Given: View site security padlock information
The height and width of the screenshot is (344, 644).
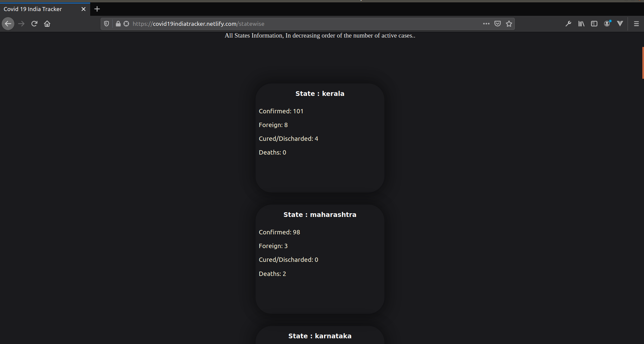Looking at the screenshot, I should click(118, 24).
